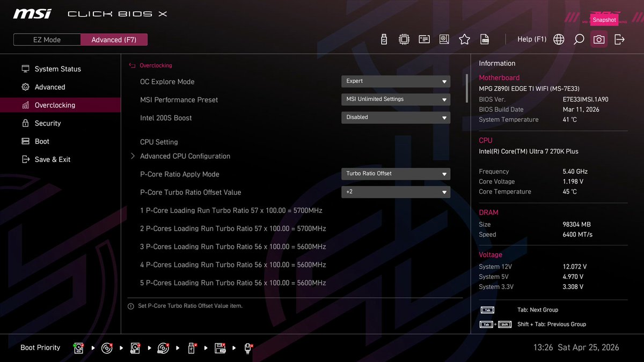Select network cable boot device icon
644x362 pixels.
tap(248, 348)
